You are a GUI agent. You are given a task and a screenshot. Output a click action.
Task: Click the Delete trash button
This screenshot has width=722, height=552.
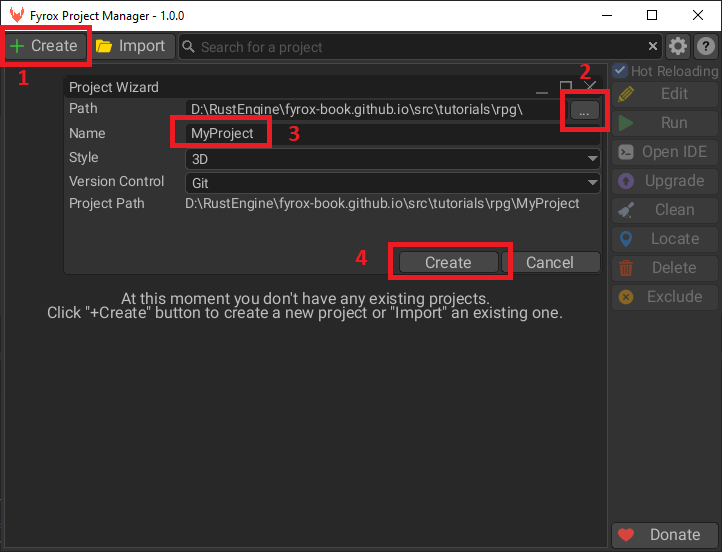(x=665, y=268)
